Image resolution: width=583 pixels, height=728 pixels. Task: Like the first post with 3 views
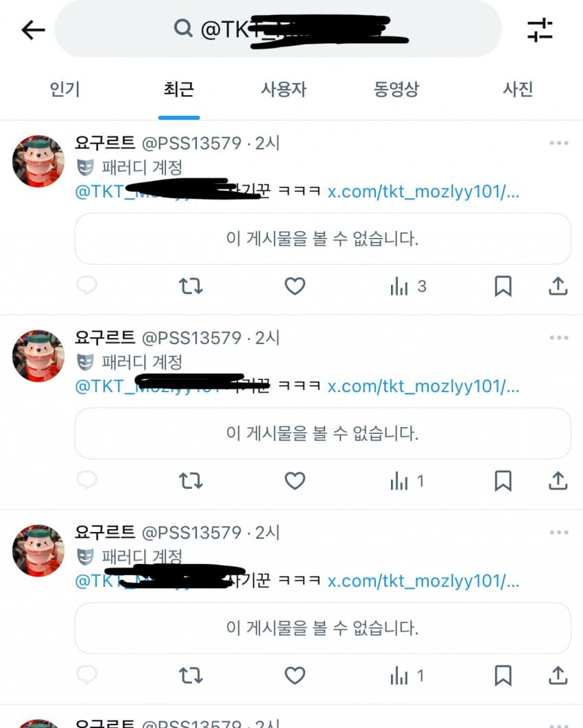(x=295, y=286)
